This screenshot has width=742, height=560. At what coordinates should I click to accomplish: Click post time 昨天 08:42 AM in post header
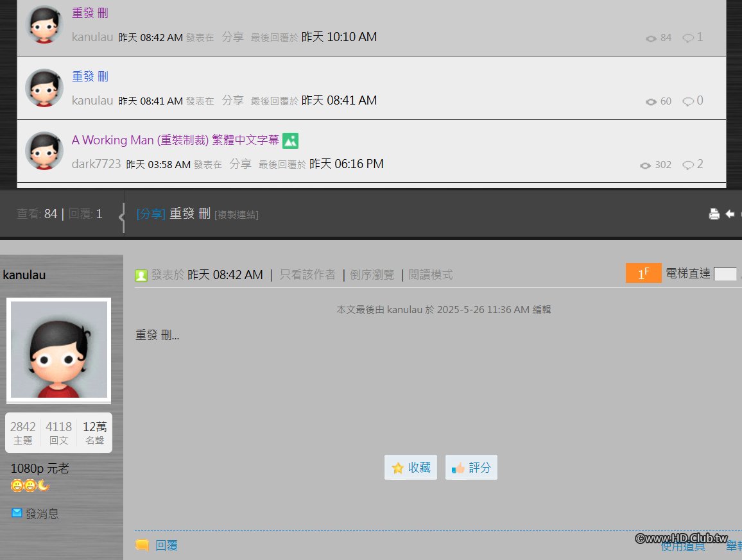[x=225, y=275]
